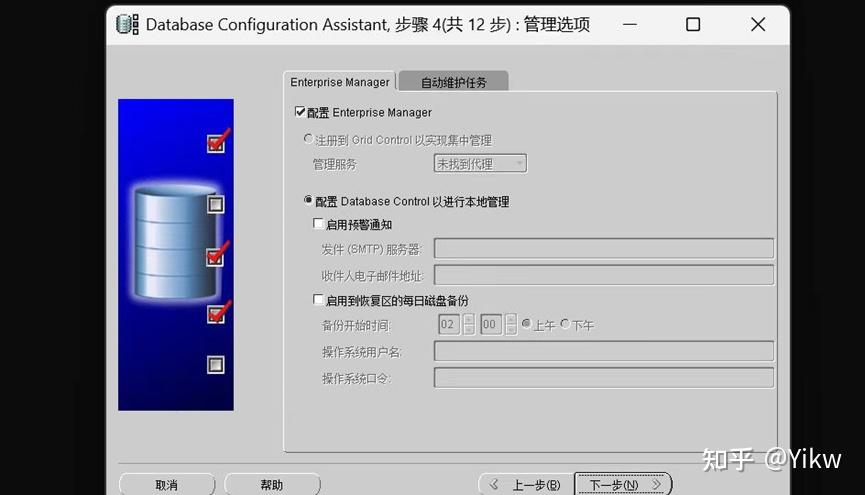This screenshot has width=865, height=495.
Task: Switch to the 自动维护任务 tab
Action: [x=453, y=82]
